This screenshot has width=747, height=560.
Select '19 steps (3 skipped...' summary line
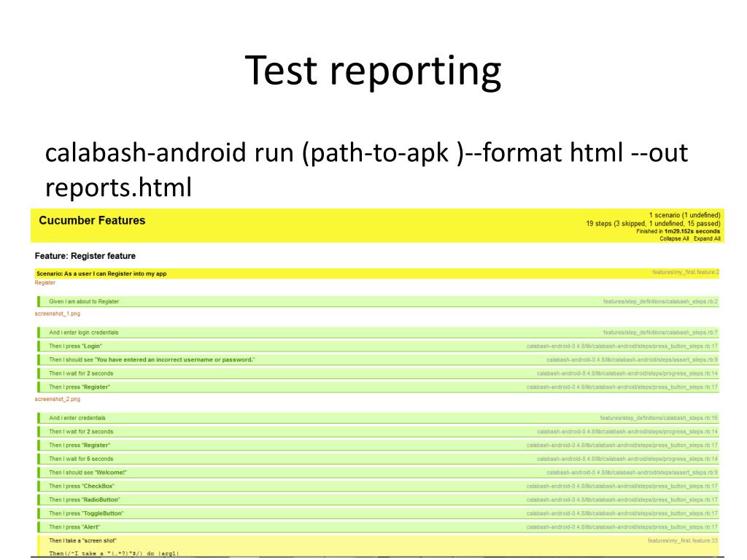point(653,223)
